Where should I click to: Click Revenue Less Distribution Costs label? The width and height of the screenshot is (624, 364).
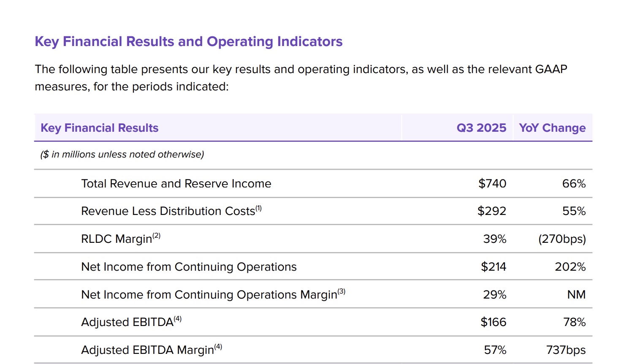168,211
